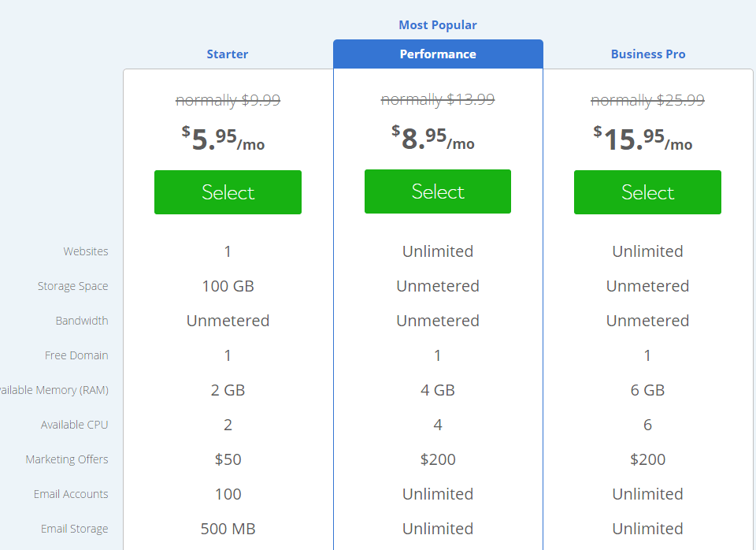Click the Most Popular label
Image resolution: width=756 pixels, height=550 pixels.
pyautogui.click(x=438, y=24)
